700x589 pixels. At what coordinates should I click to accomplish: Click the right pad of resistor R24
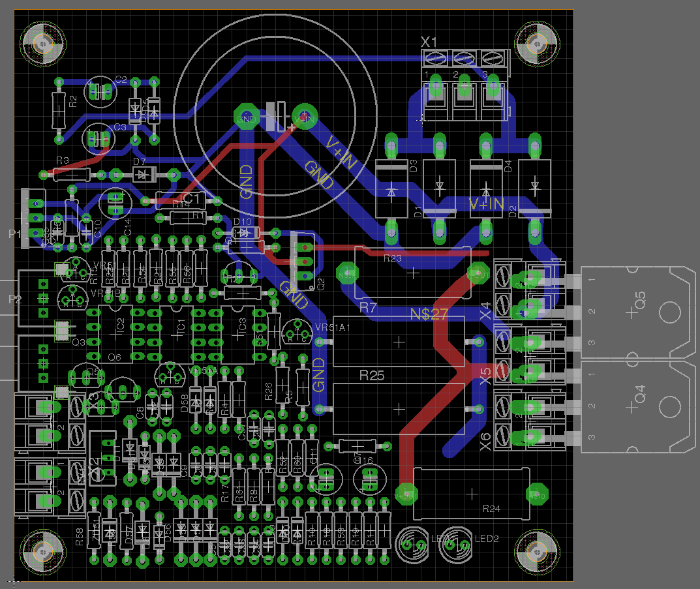coord(537,494)
